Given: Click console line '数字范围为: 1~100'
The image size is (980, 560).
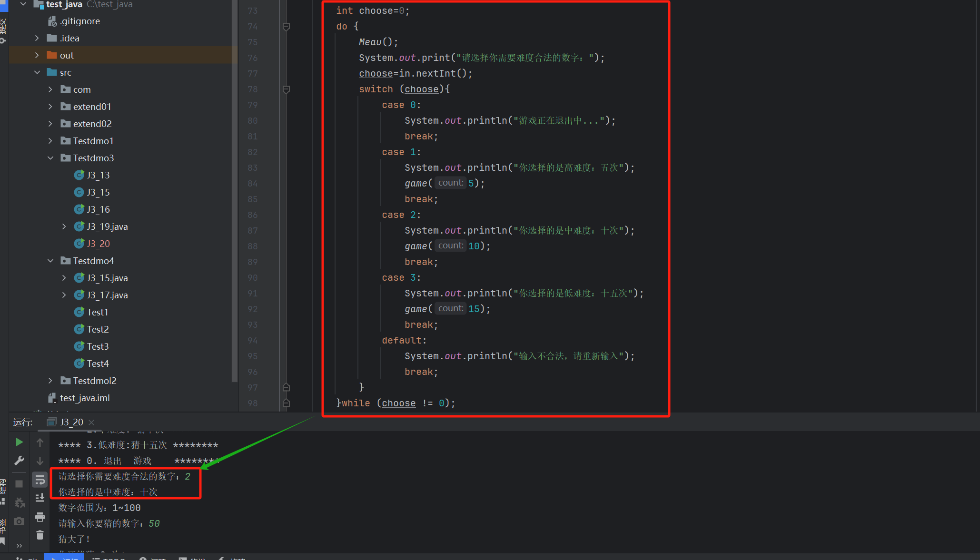Looking at the screenshot, I should coord(99,508).
